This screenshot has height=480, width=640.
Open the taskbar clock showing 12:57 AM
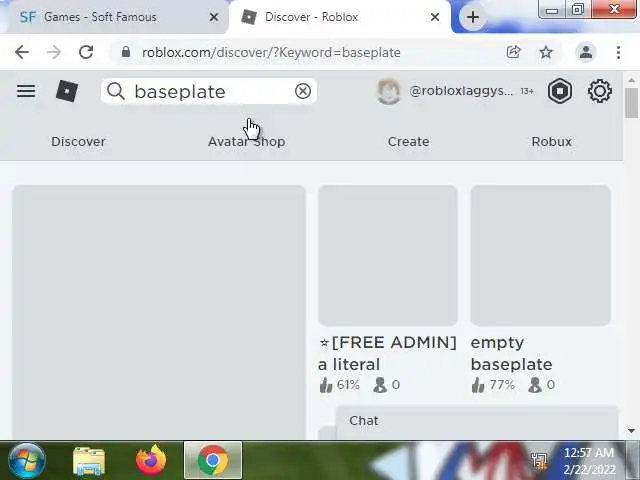[589, 461]
